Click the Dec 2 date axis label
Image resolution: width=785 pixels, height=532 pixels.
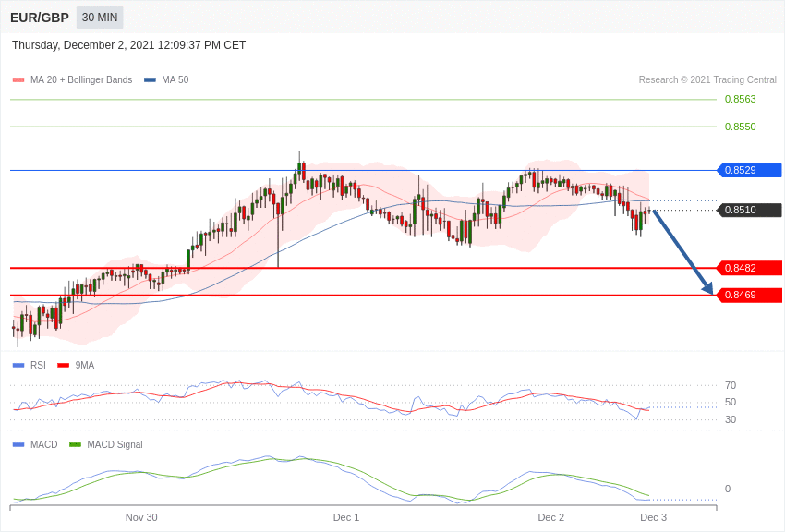[x=550, y=517]
